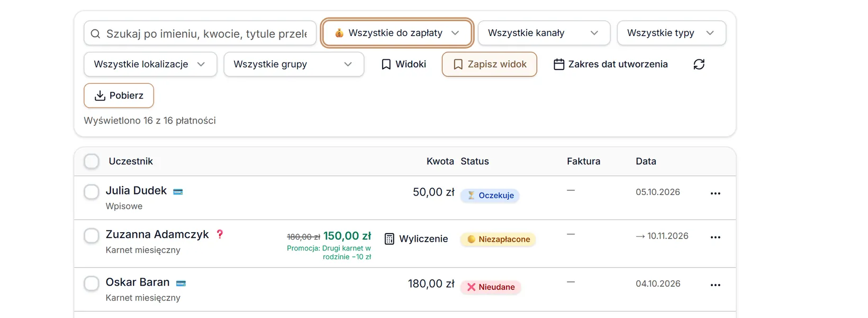Screen dimensions: 868x318
Task: Click the Faktura column header
Action: 584,161
